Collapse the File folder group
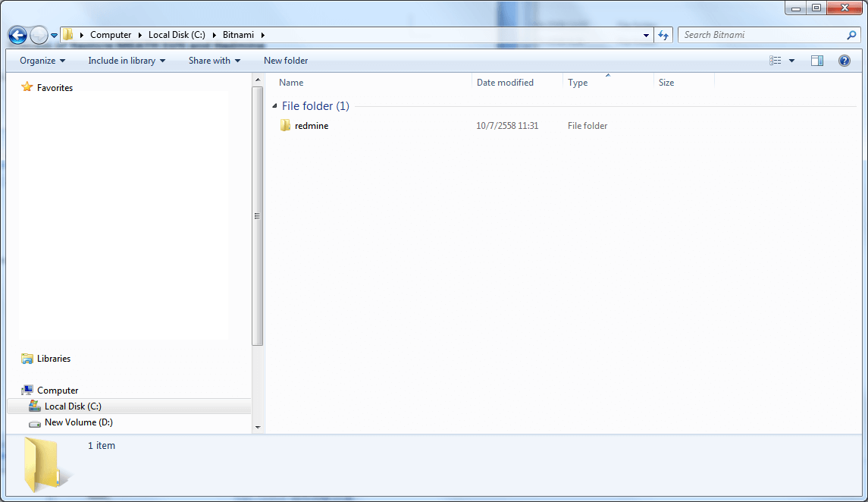 (274, 106)
